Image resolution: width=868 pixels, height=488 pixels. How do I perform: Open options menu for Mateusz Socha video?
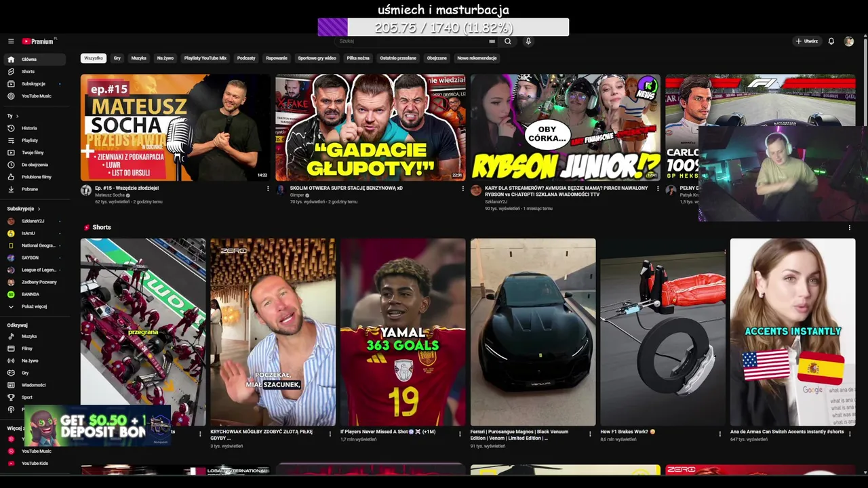[268, 188]
